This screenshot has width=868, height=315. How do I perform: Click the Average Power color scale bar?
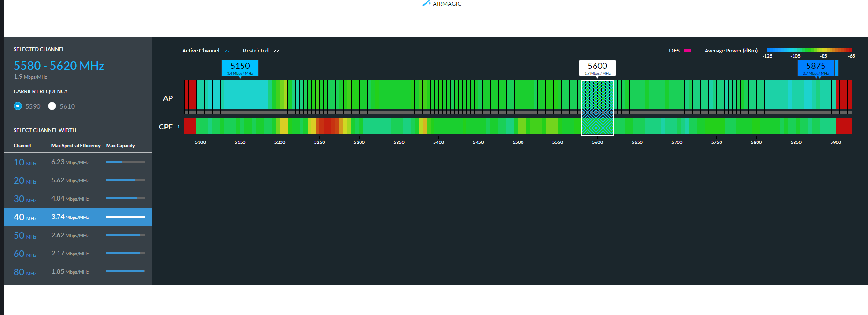pyautogui.click(x=809, y=50)
